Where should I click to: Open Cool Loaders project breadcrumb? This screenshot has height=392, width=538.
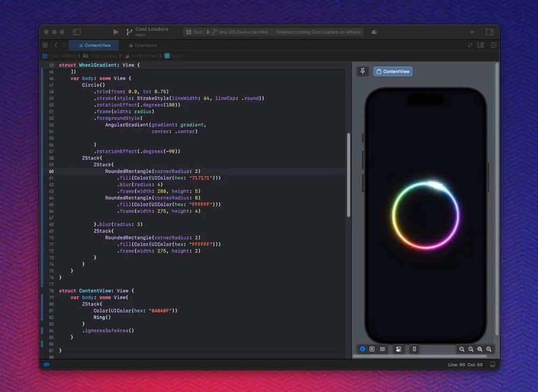click(59, 55)
